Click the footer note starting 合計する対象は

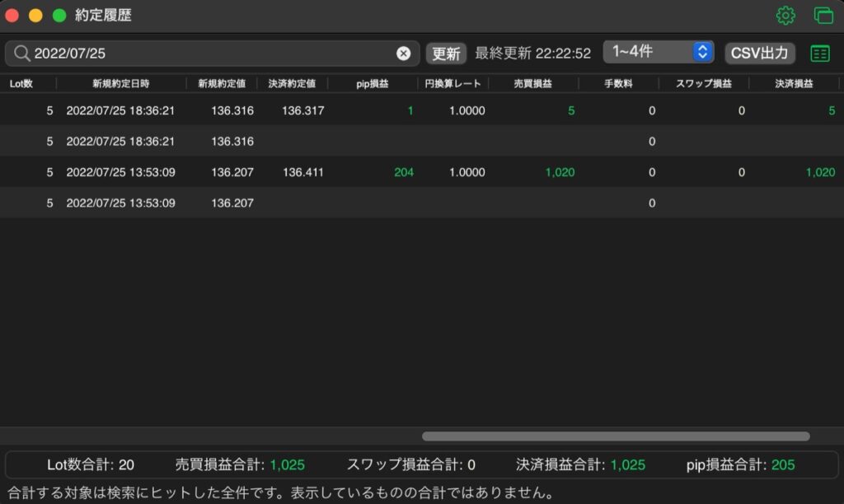281,492
